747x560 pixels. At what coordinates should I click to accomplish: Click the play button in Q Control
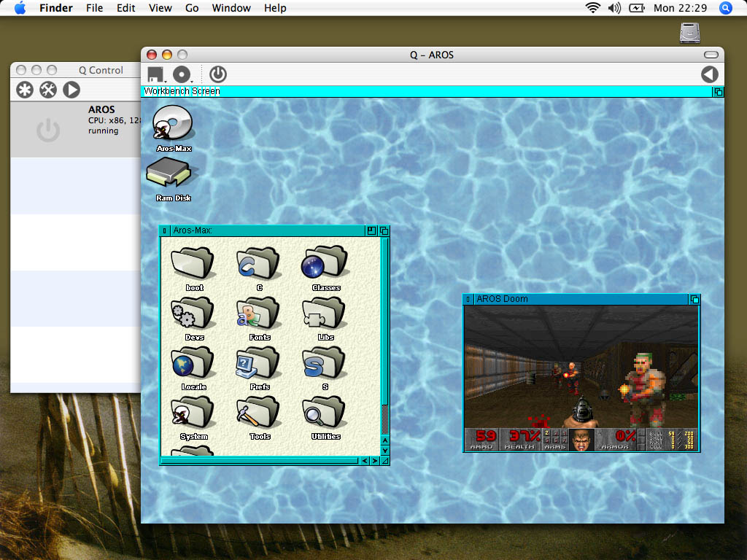[71, 90]
